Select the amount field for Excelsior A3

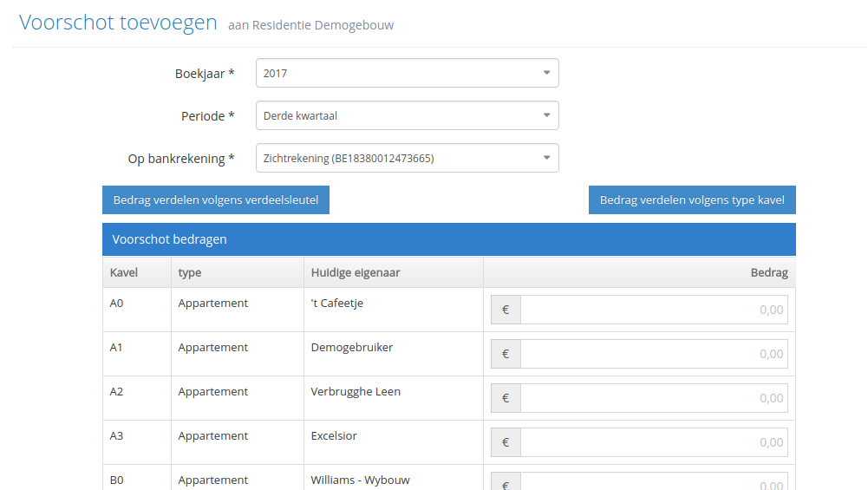pyautogui.click(x=654, y=442)
